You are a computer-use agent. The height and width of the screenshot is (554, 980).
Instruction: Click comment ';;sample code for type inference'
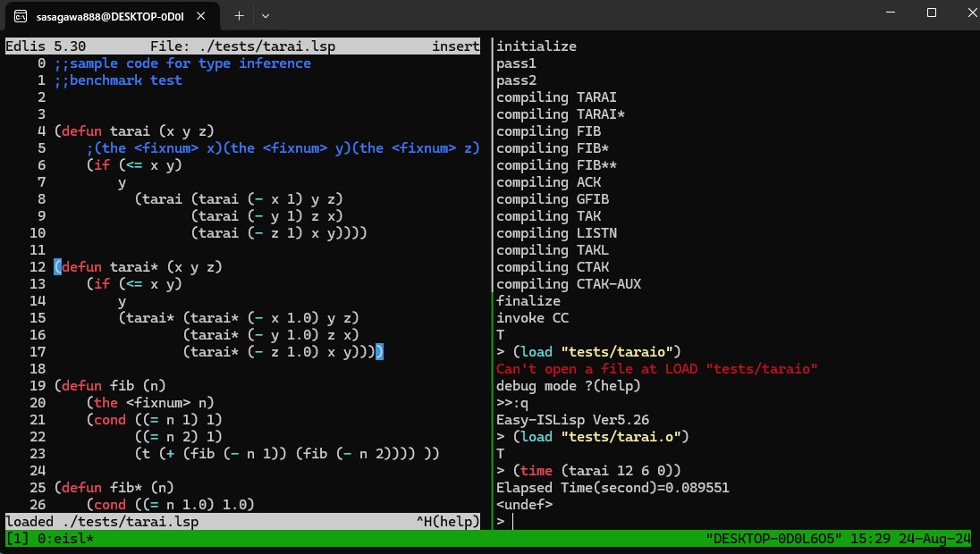(x=182, y=63)
